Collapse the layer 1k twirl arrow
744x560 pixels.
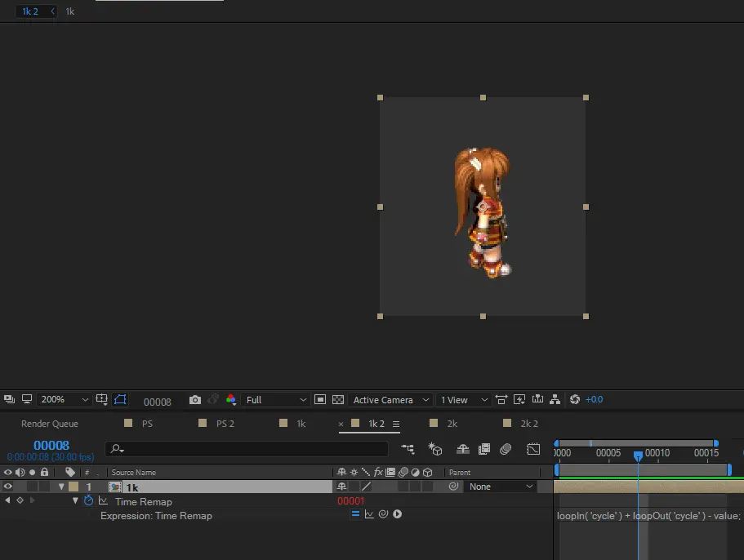pyautogui.click(x=61, y=487)
